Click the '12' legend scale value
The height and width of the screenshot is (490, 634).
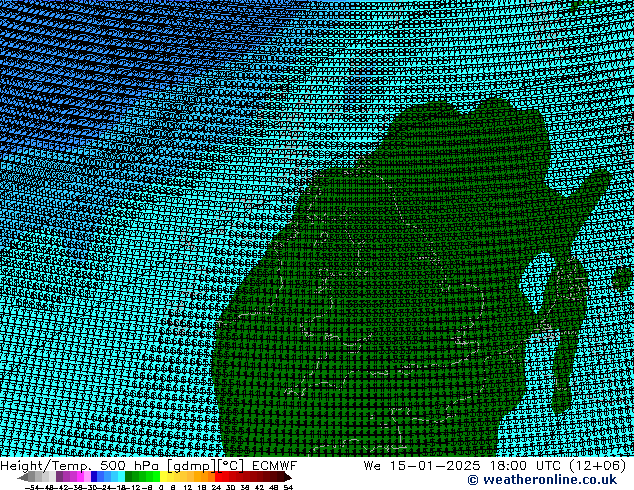[188, 487]
